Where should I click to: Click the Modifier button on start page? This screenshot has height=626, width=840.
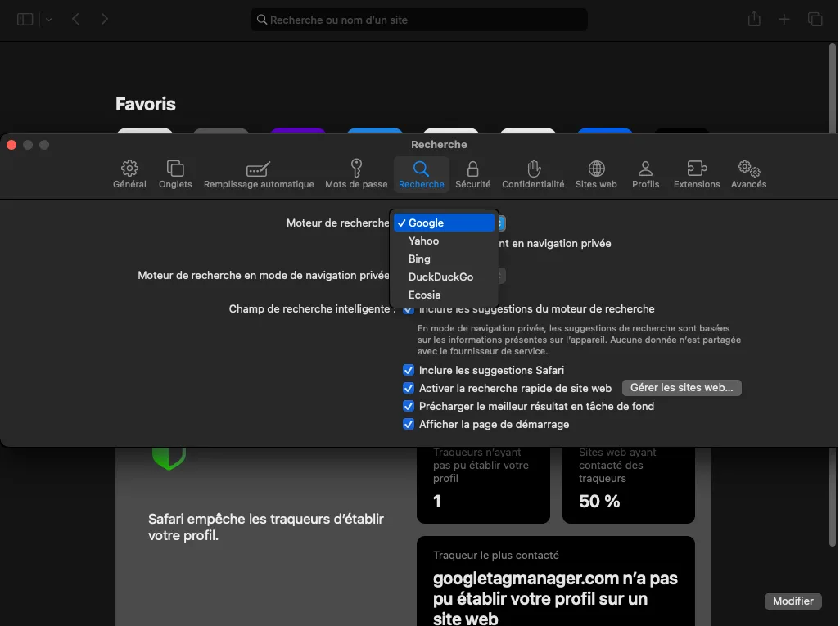793,601
